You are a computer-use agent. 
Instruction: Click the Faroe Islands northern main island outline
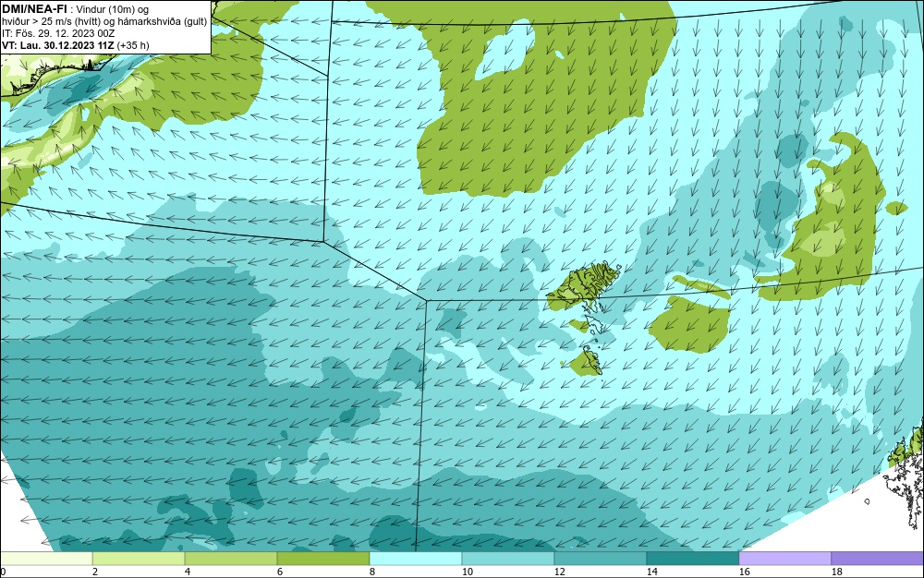click(x=585, y=285)
